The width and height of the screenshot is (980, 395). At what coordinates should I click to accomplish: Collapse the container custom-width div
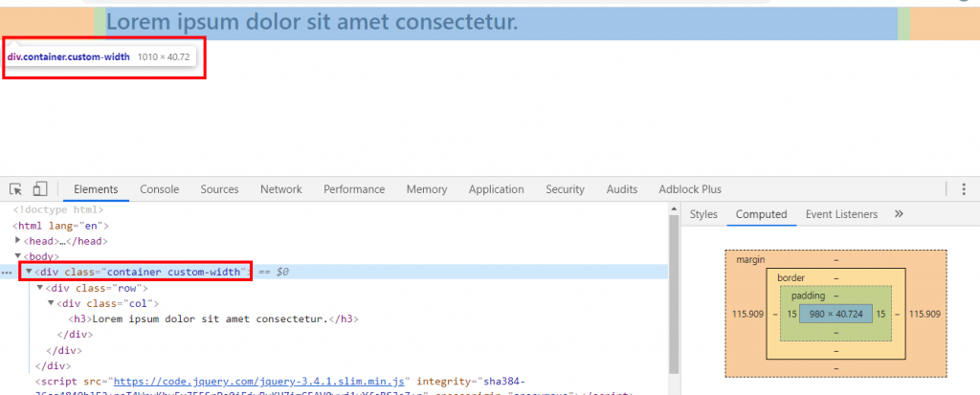29,272
